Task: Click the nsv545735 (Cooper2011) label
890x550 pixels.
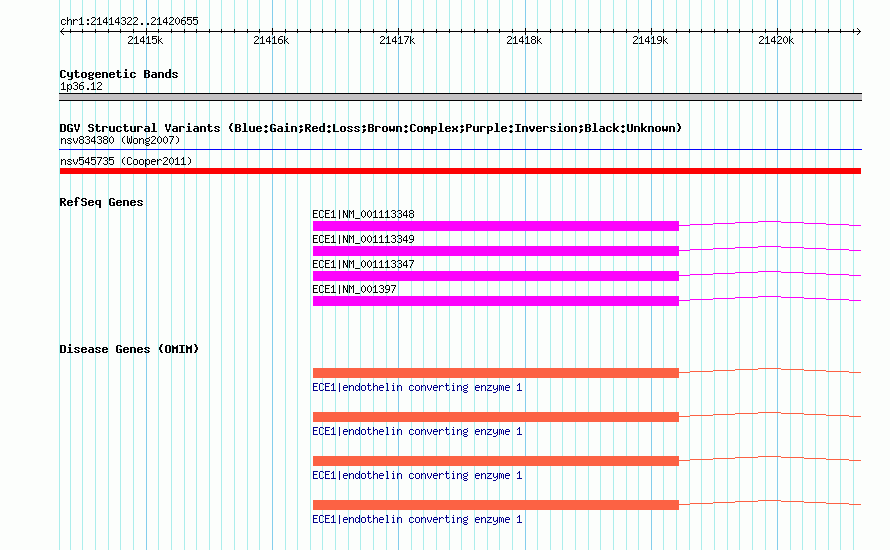Action: coord(126,161)
